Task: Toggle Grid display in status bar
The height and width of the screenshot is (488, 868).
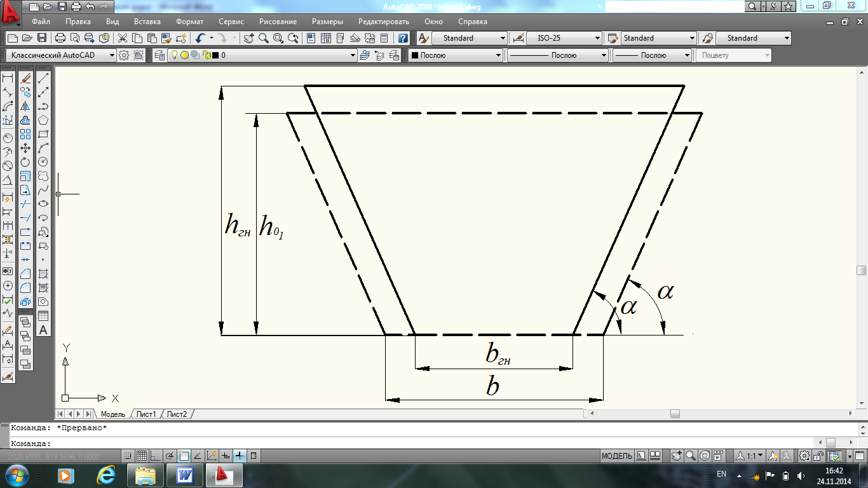Action: coord(142,456)
